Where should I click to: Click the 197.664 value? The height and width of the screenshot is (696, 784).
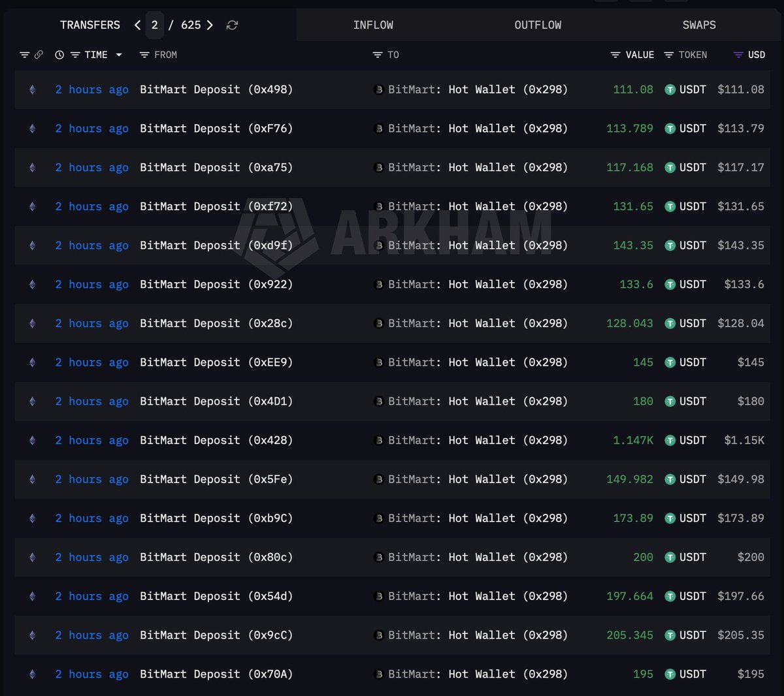pyautogui.click(x=630, y=597)
